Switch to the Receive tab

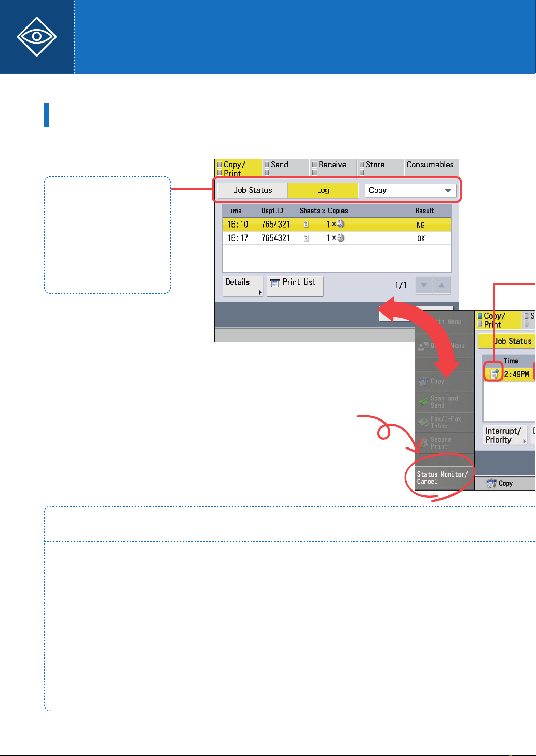333,168
